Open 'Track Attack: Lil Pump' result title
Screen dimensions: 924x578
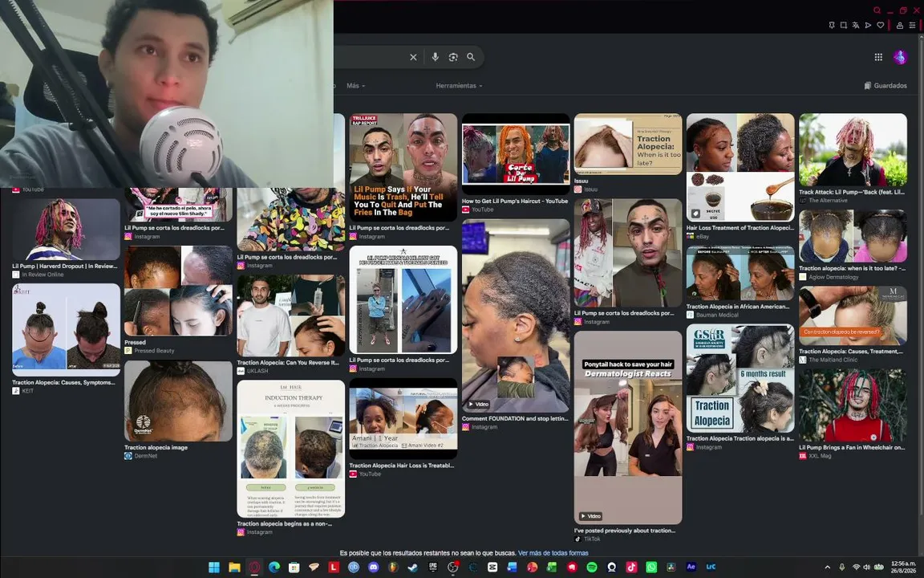(x=852, y=193)
